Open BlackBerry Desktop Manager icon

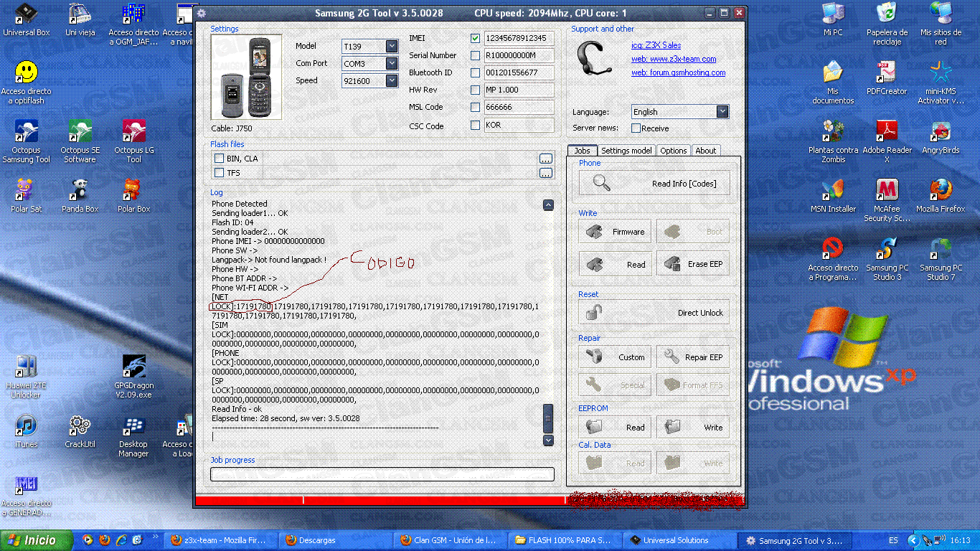tap(134, 435)
